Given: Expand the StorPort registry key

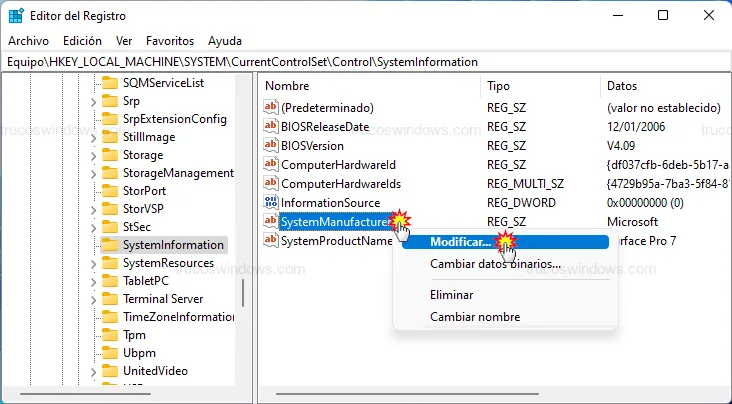Looking at the screenshot, I should [x=93, y=191].
